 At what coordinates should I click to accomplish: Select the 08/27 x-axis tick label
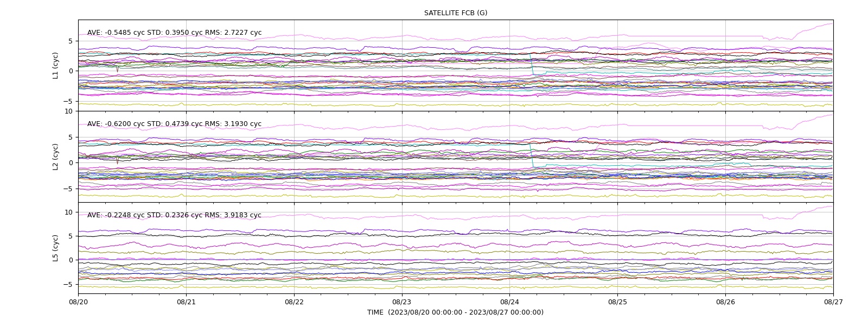coord(833,302)
